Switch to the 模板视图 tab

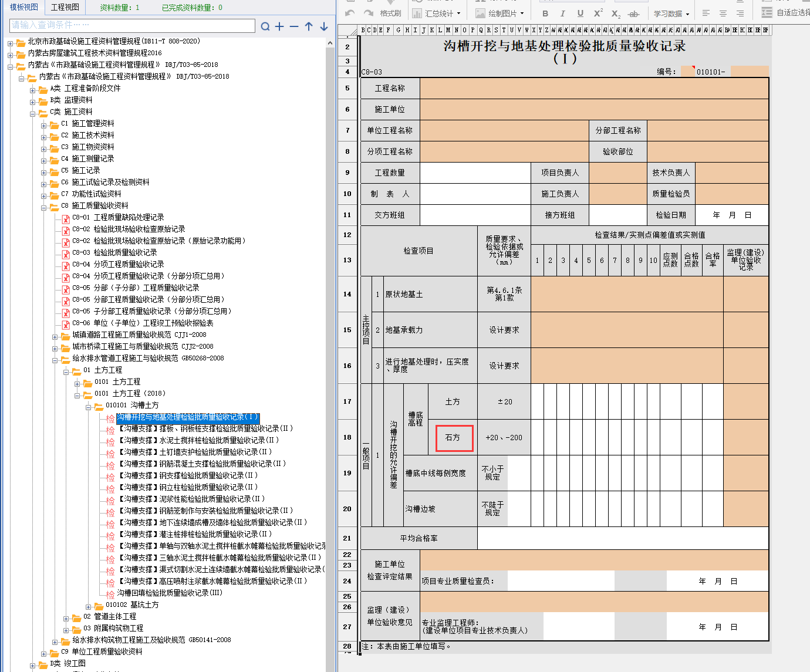(23, 7)
